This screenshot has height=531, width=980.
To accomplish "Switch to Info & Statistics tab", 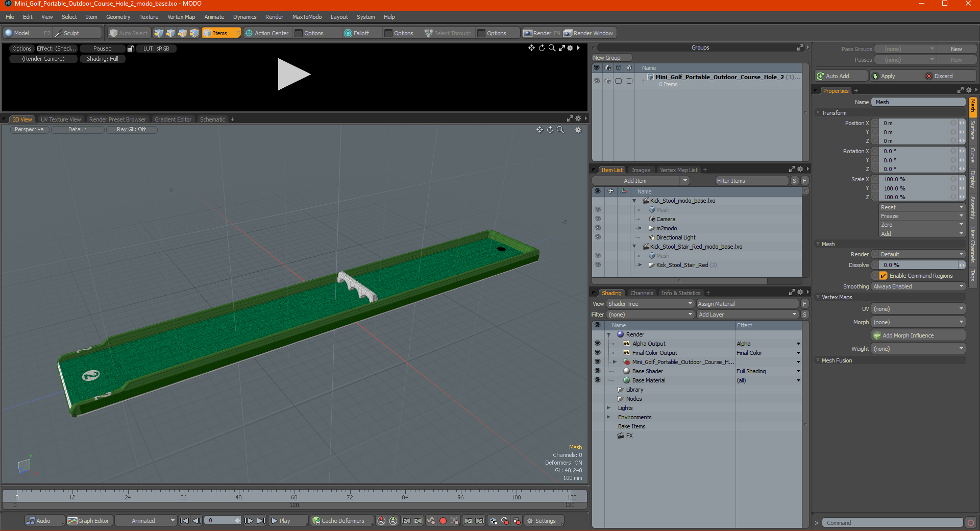I will pos(681,293).
